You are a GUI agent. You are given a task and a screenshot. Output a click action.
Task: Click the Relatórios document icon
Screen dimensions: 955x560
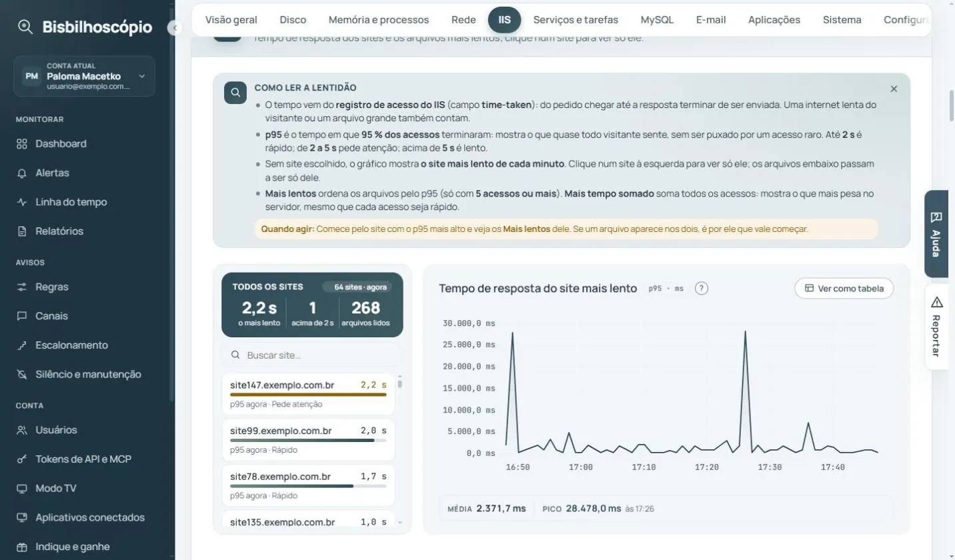pyautogui.click(x=22, y=231)
